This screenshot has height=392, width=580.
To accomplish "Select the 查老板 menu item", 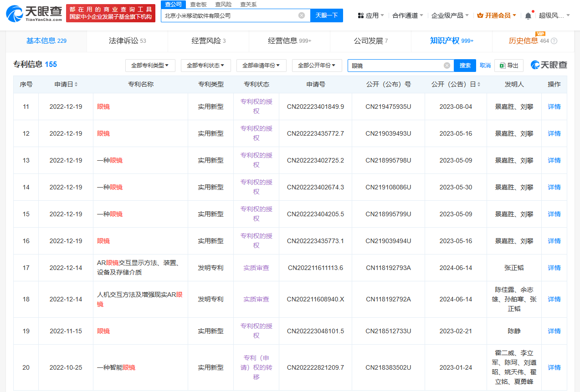I will pos(198,4).
